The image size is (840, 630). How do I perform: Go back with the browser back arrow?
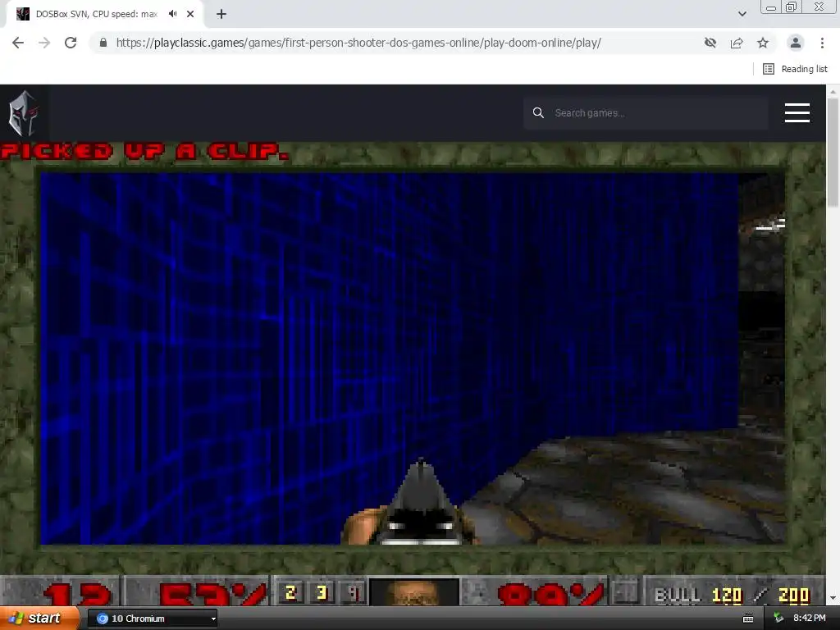pos(18,43)
